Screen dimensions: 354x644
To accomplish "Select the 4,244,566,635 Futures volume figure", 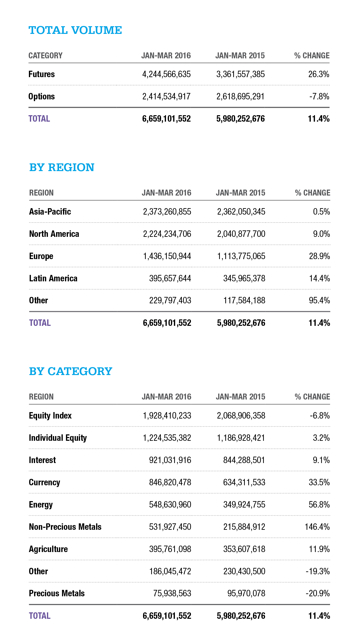I will tap(167, 74).
